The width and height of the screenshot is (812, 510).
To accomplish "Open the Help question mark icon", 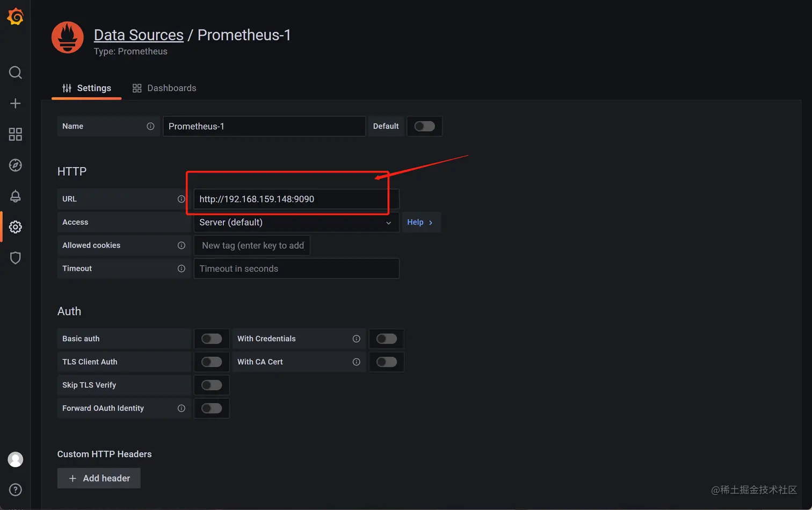I will coord(15,490).
